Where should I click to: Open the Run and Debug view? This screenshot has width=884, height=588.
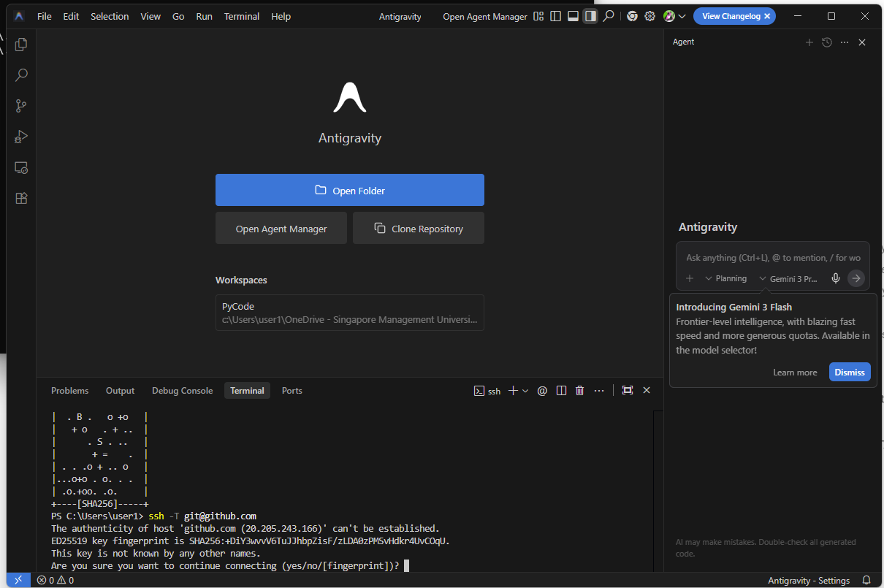[x=21, y=137]
